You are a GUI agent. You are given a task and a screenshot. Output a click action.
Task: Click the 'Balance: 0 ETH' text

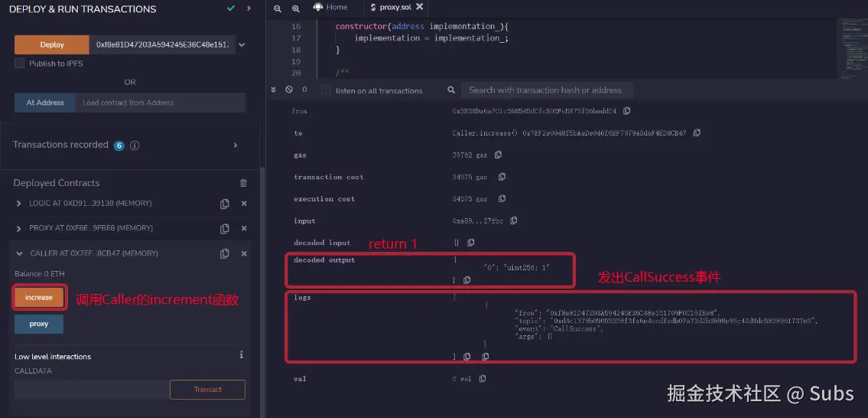39,274
